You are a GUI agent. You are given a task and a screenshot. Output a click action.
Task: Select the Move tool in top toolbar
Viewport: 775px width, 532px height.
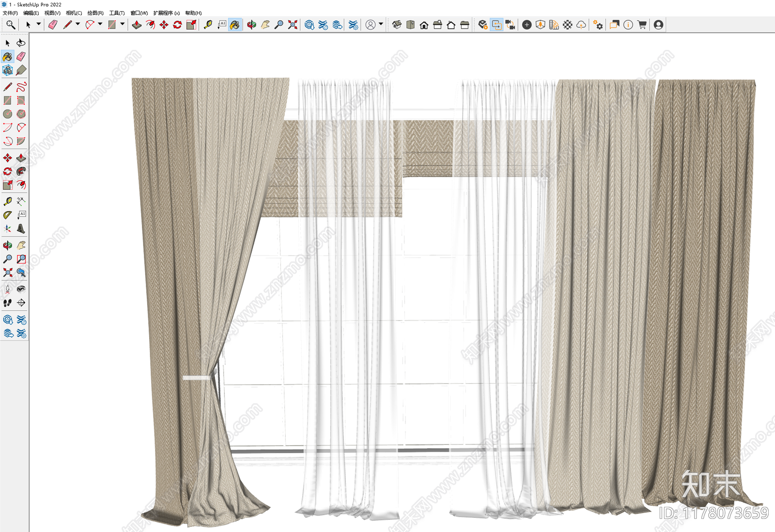[164, 25]
